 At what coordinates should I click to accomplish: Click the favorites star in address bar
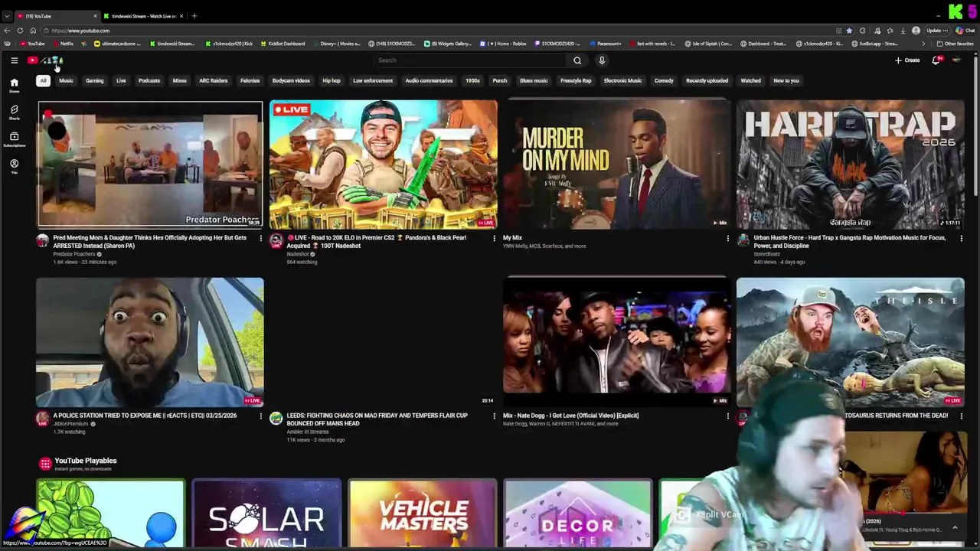[849, 31]
